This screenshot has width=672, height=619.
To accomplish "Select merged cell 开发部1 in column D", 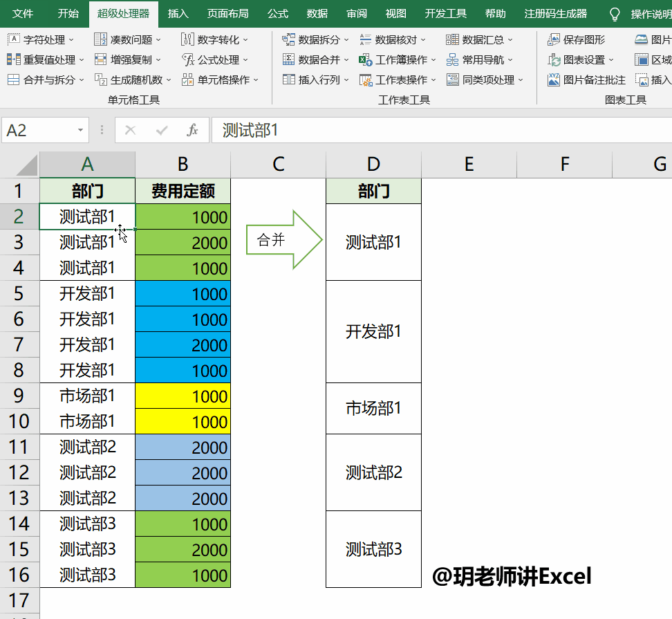I will click(374, 332).
